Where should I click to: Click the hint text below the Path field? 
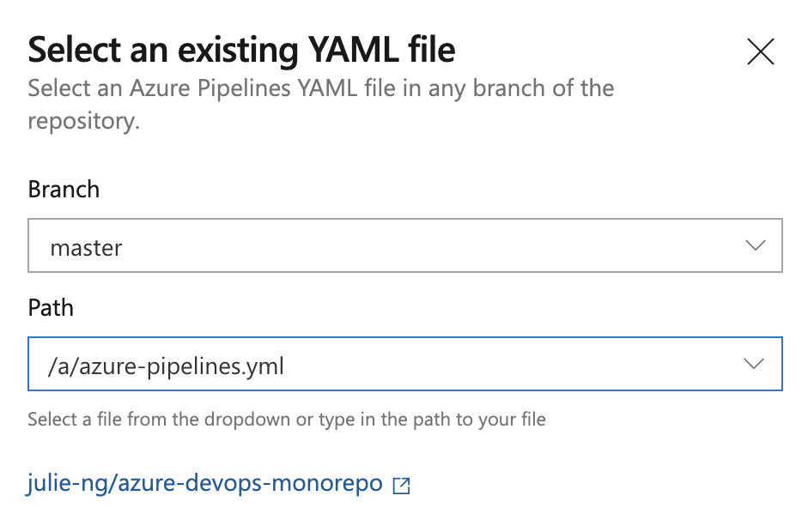point(287,420)
